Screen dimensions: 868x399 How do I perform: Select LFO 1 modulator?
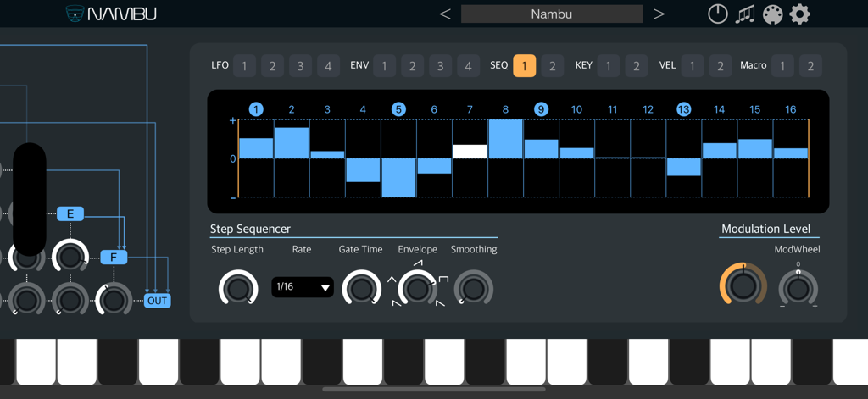pos(244,66)
